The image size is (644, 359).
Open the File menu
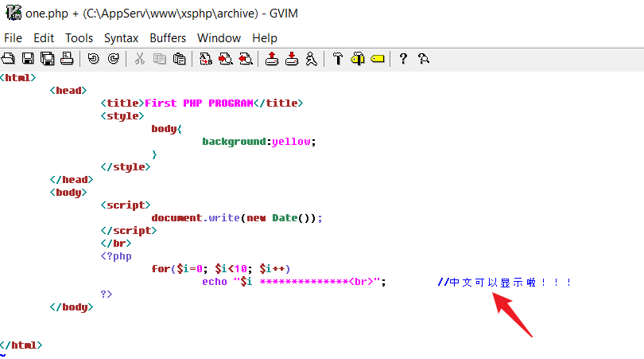[13, 38]
